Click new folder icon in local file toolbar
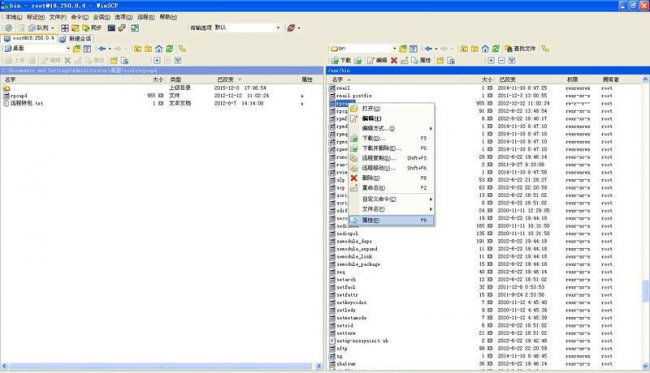Viewport: 650px width, 373px height. tap(114, 61)
